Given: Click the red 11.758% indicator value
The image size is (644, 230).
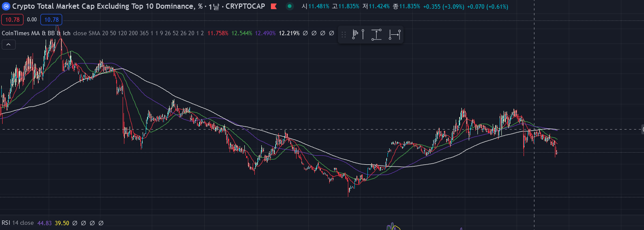Looking at the screenshot, I should [x=218, y=33].
